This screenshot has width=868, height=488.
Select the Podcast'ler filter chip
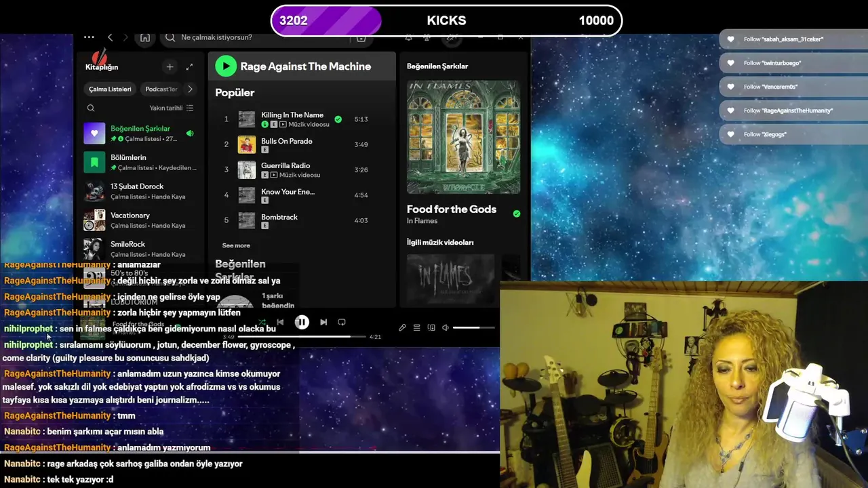click(x=161, y=89)
